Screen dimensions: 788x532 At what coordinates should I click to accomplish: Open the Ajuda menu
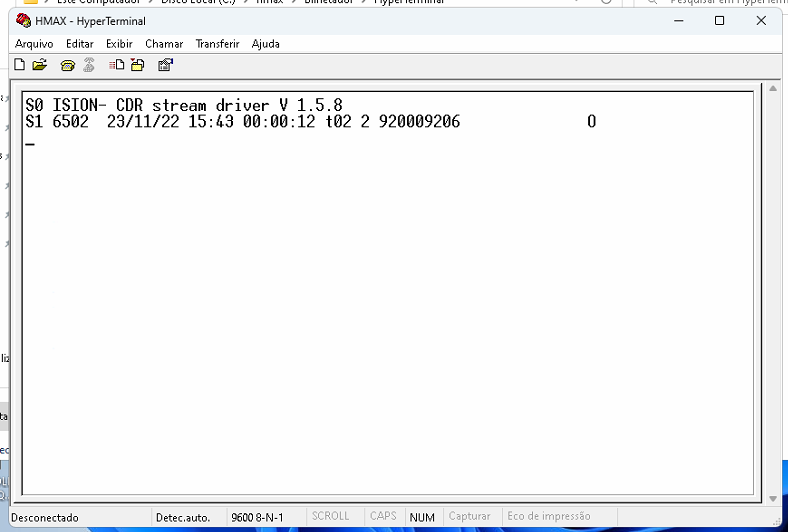pos(266,44)
